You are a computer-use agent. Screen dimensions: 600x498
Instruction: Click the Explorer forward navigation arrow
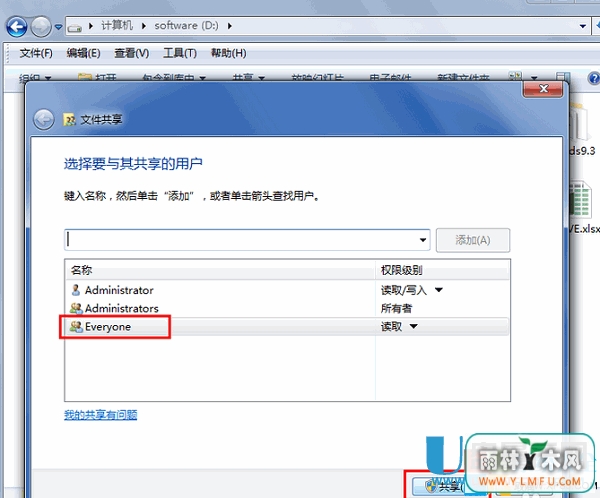pyautogui.click(x=41, y=27)
